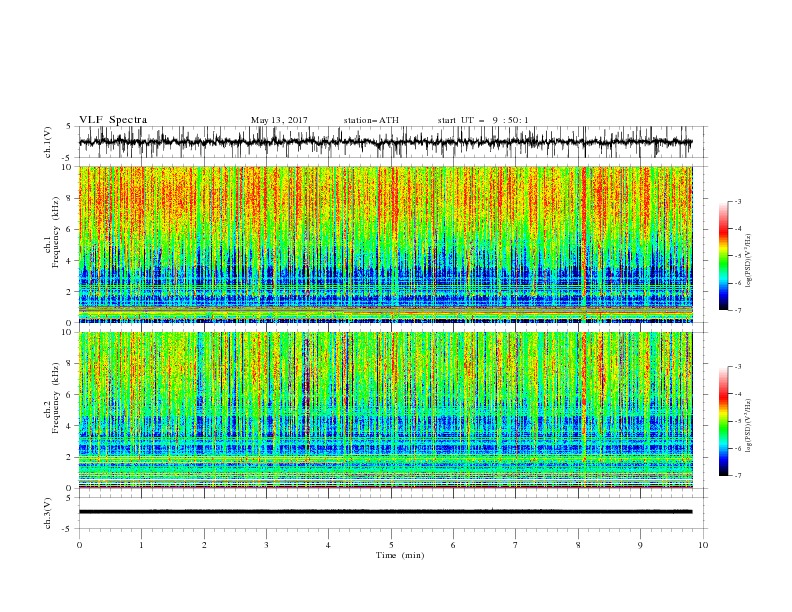Click the '-3' label on ch.1 color bar
This screenshot has height=612, width=792.
737,201
